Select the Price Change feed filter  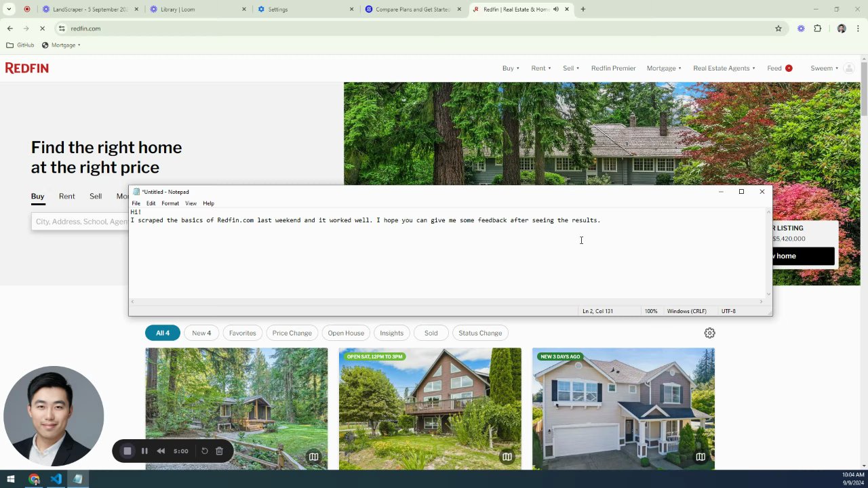click(x=292, y=333)
